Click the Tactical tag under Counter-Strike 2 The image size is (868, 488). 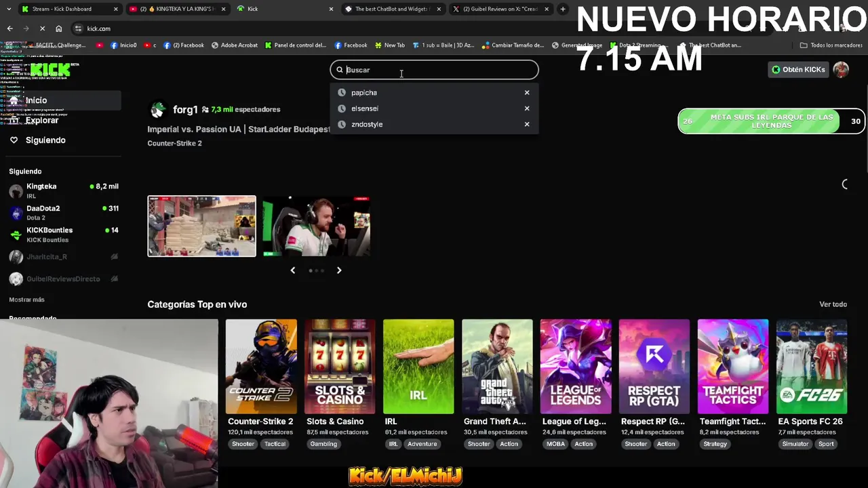[275, 444]
